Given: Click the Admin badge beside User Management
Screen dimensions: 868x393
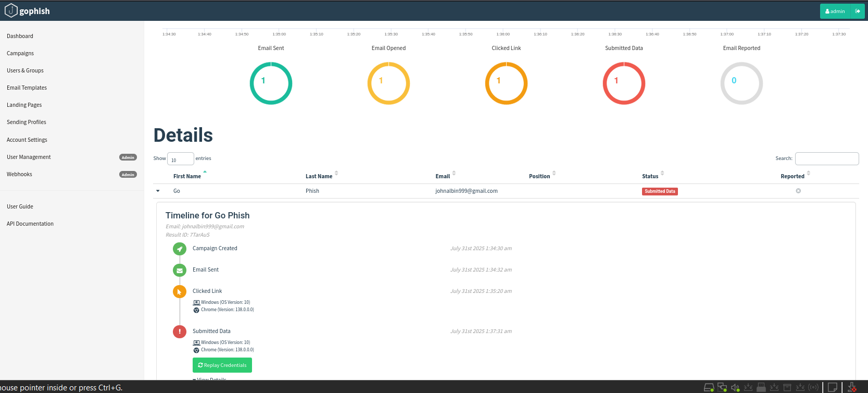Looking at the screenshot, I should 128,157.
